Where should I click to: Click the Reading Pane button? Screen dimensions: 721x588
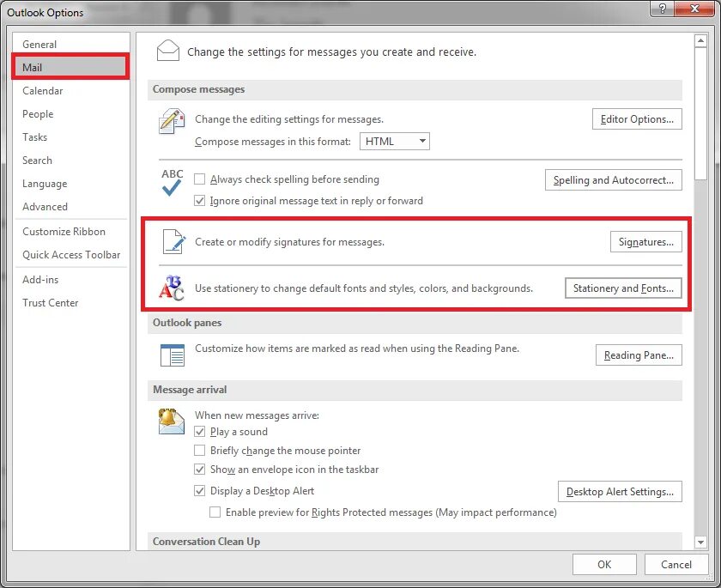point(639,355)
